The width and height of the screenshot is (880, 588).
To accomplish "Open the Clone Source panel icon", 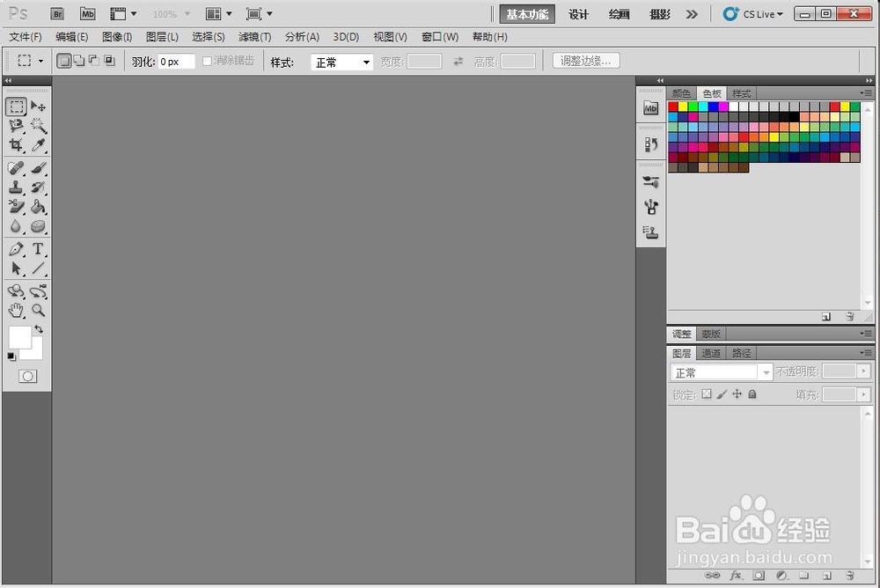I will point(650,232).
